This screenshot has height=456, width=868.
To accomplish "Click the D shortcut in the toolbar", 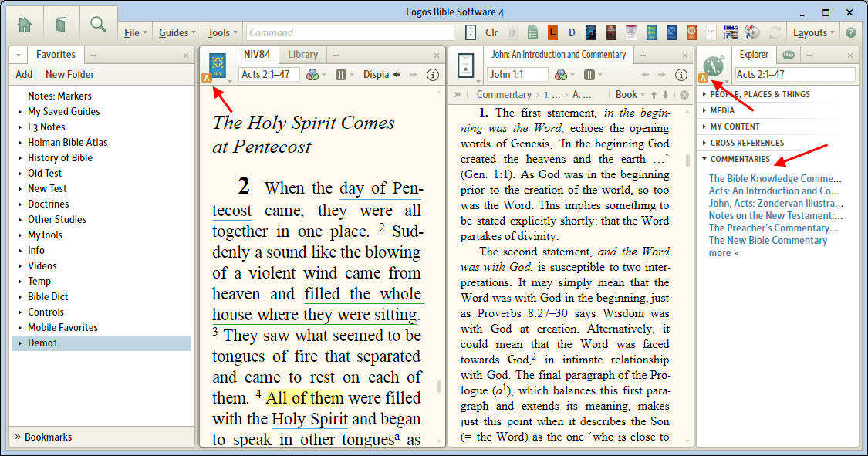I will click(x=572, y=32).
